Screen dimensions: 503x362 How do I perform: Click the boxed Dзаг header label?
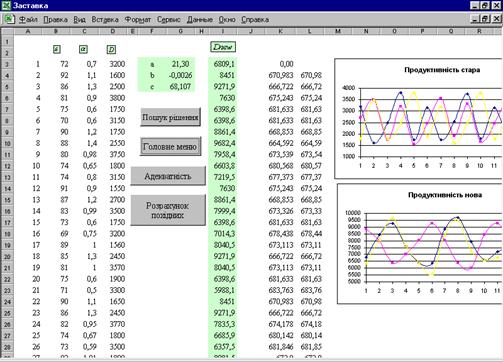223,47
